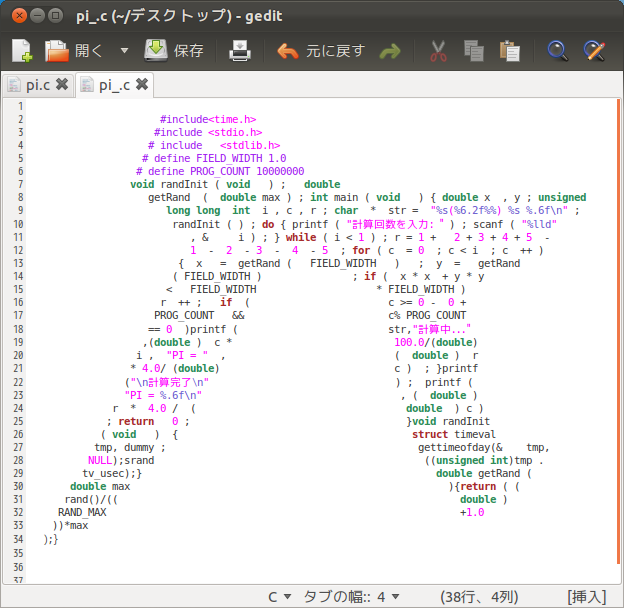
Task: Click on <stdlib.h> include text
Action: 250,145
